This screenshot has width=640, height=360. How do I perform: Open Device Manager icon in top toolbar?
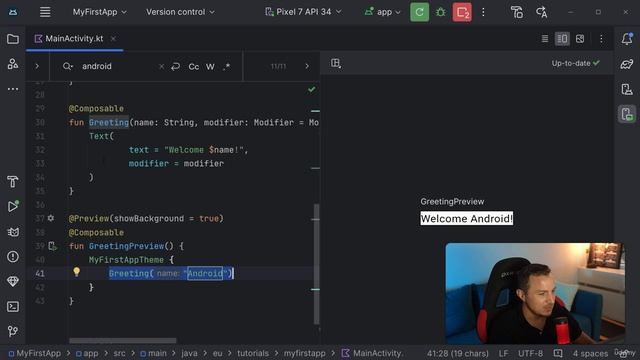517,12
